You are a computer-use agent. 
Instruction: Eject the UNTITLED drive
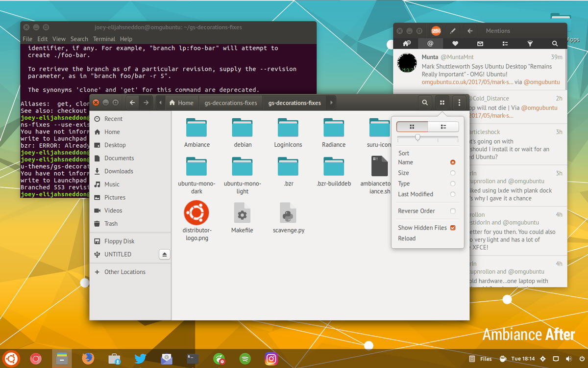(165, 254)
